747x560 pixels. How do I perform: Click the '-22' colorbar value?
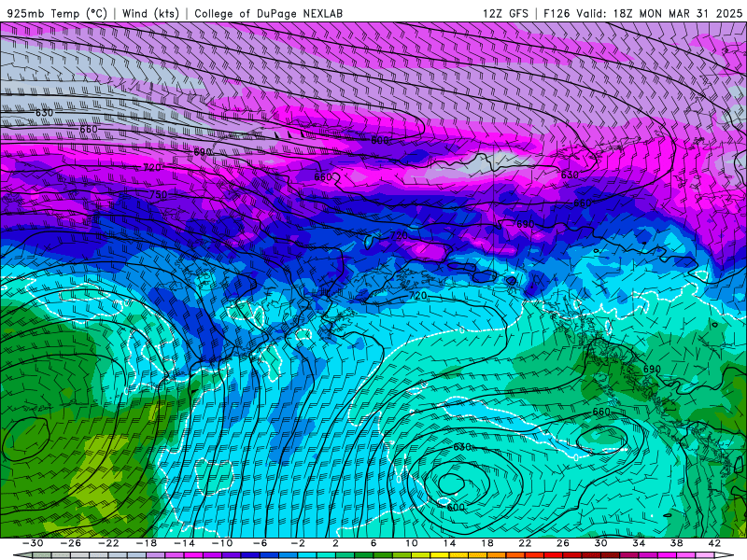(x=108, y=543)
